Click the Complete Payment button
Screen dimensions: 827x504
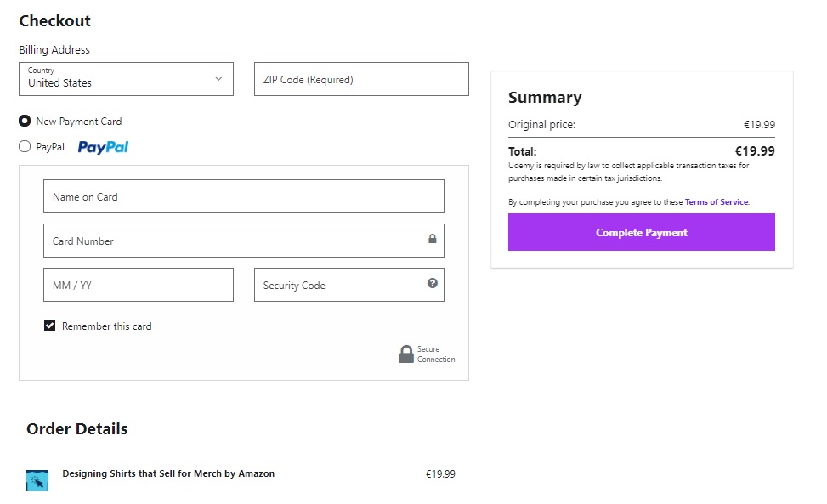point(641,232)
